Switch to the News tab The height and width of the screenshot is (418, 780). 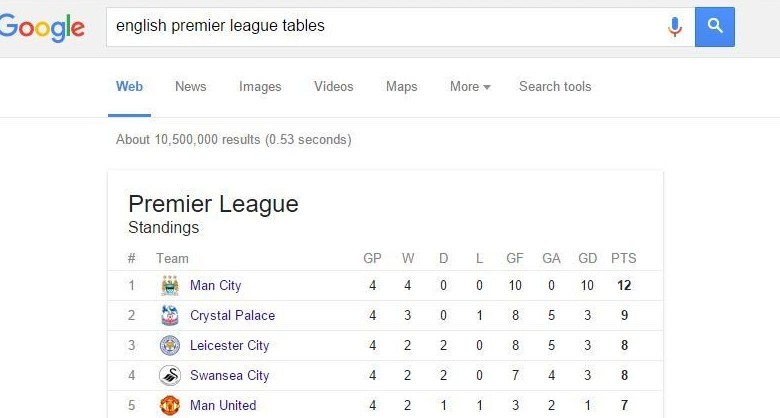tap(191, 87)
